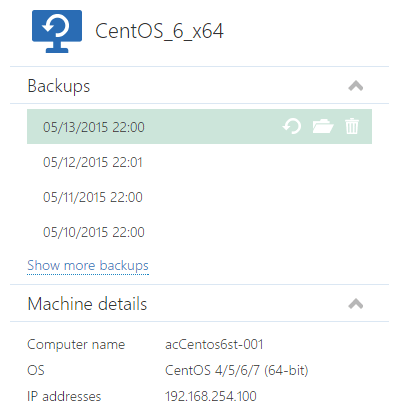
Task: Select the 05/11/2015 22:00 backup
Action: [199, 197]
